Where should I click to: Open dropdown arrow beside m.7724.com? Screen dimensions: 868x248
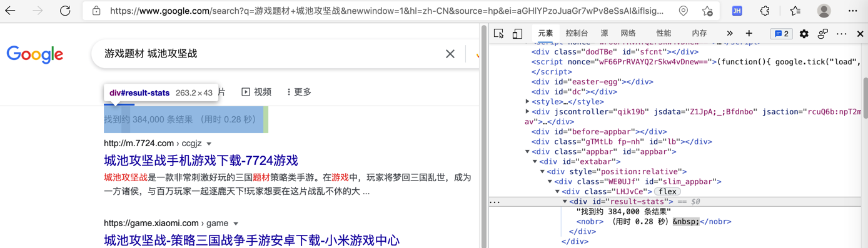(209, 144)
